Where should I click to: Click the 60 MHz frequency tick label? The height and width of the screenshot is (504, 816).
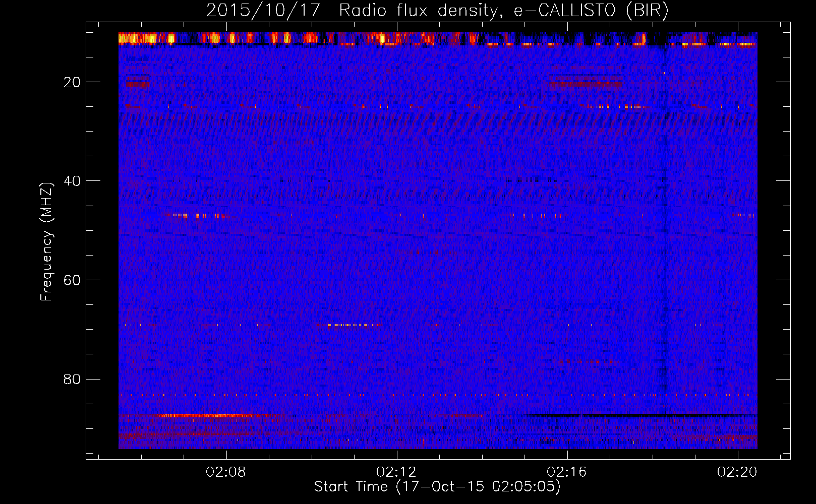pos(73,280)
